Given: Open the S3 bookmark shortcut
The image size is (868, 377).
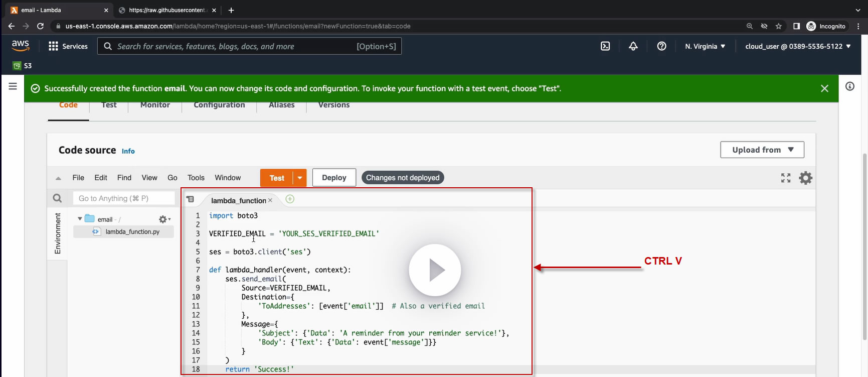Looking at the screenshot, I should click(22, 66).
